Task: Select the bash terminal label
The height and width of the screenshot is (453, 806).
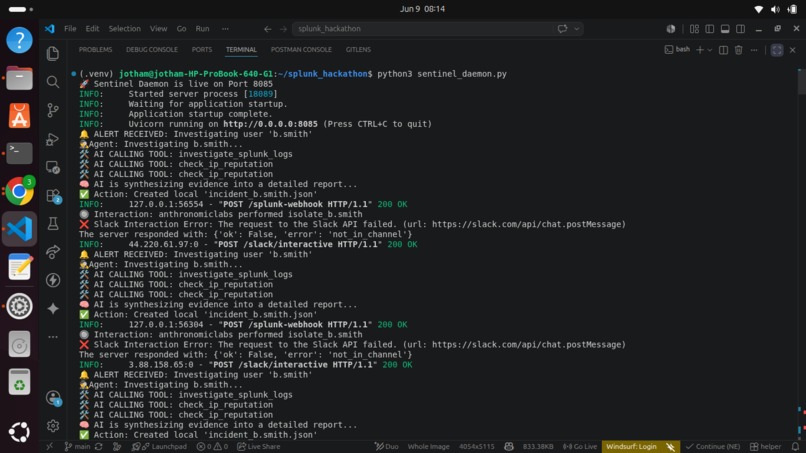Action: click(x=677, y=50)
